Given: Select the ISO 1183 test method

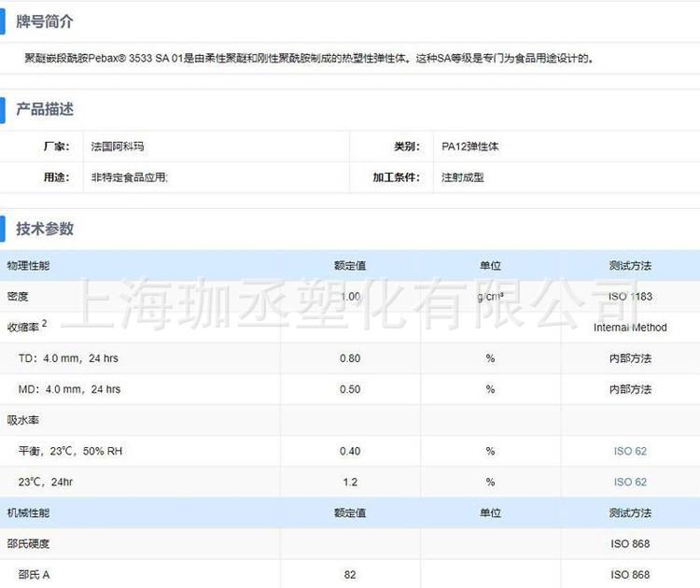Looking at the screenshot, I should coord(630,297).
